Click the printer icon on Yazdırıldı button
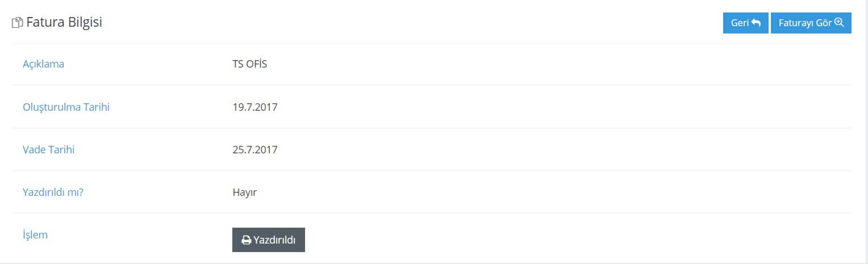 [x=247, y=240]
